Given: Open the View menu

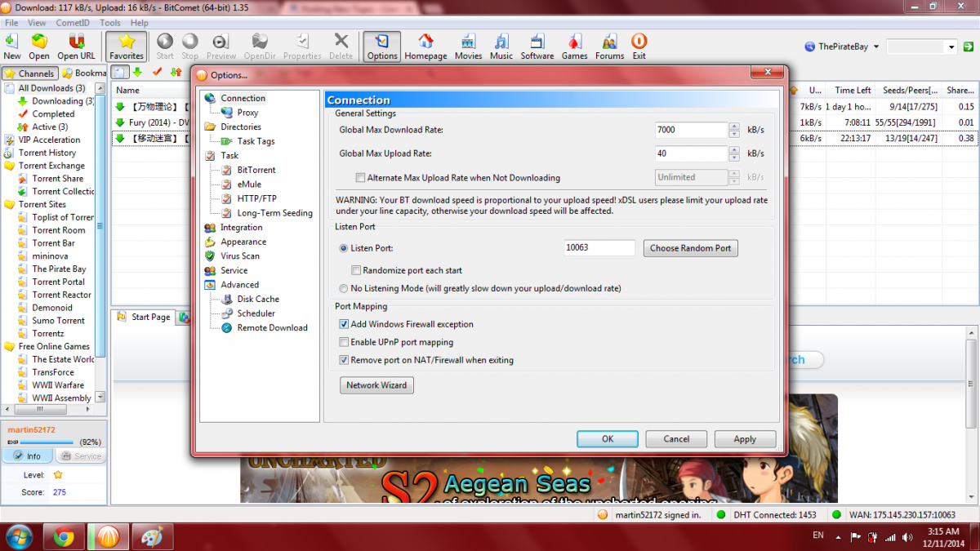Looking at the screenshot, I should click(x=37, y=23).
